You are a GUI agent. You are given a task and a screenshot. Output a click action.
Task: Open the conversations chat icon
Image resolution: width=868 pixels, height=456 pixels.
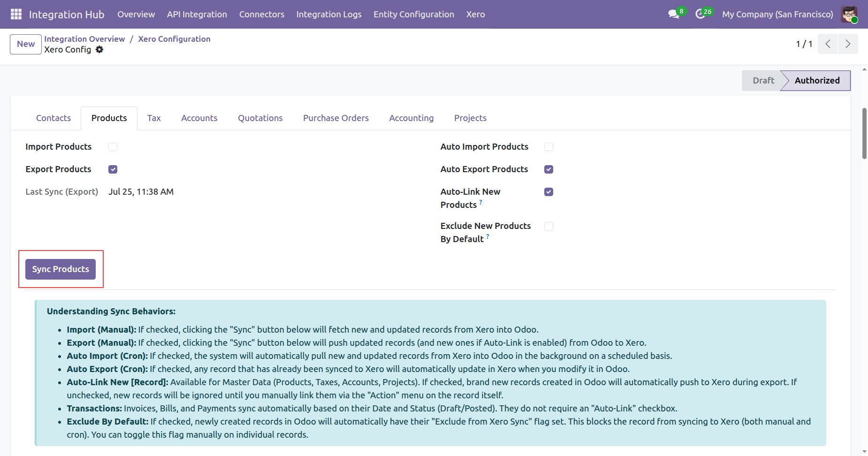click(674, 14)
